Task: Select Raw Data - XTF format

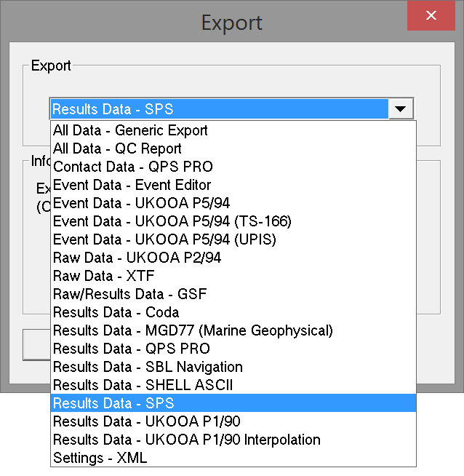Action: click(x=104, y=276)
